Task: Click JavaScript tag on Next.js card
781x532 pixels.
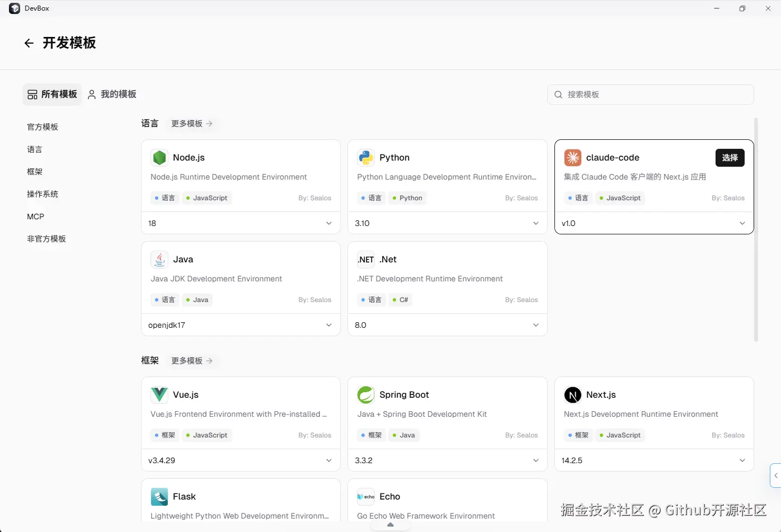Action: coord(620,435)
